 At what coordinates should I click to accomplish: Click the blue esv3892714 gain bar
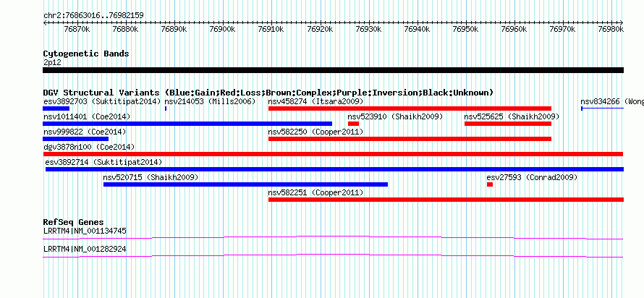(334, 169)
